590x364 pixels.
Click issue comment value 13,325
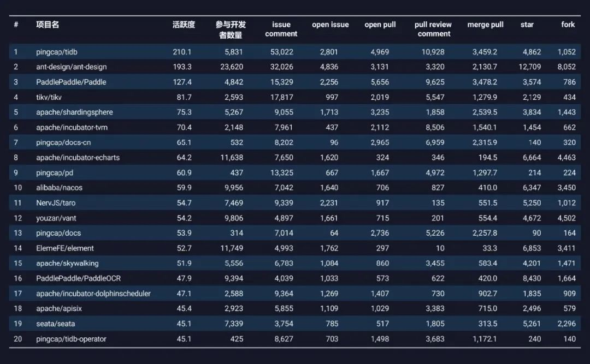click(x=282, y=172)
